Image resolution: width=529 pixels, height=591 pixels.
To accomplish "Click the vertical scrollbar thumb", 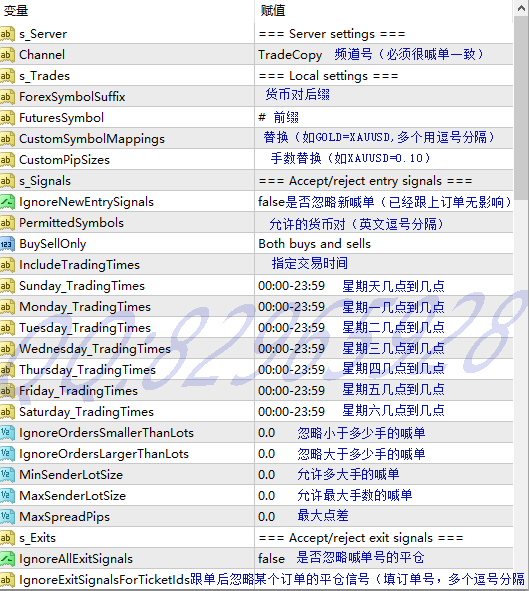I will point(521,107).
